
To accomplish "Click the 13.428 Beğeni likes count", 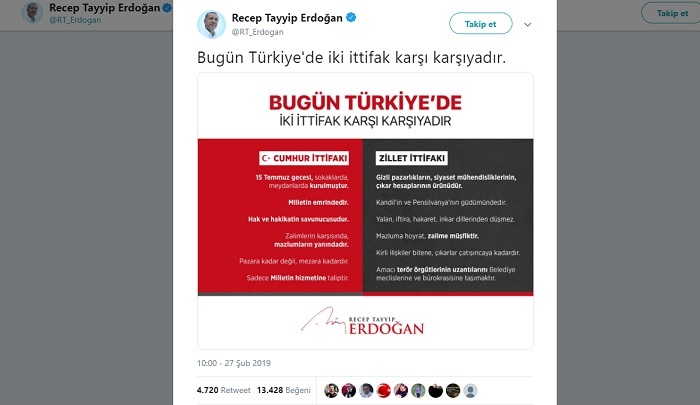I will click(x=283, y=390).
